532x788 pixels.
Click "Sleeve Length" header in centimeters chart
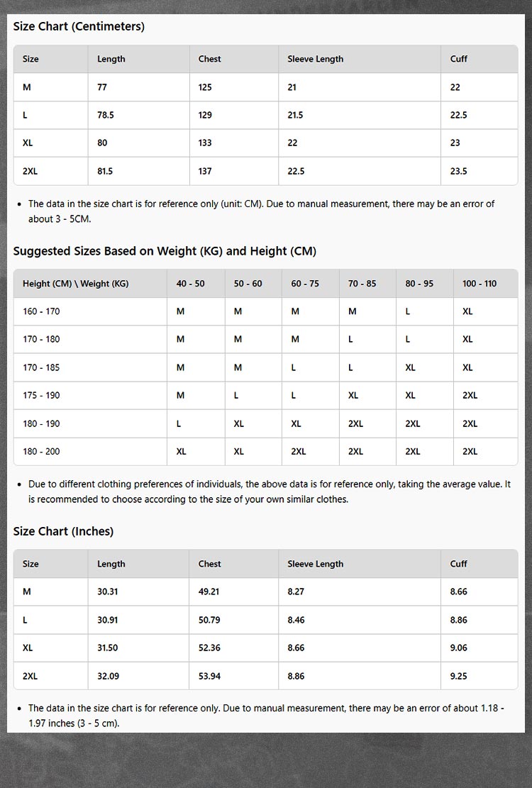315,59
